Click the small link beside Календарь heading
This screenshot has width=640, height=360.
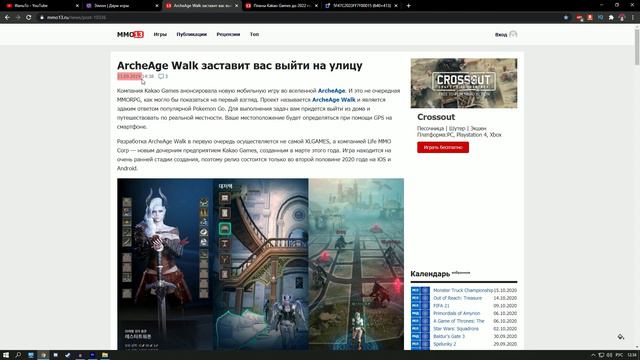pos(461,272)
